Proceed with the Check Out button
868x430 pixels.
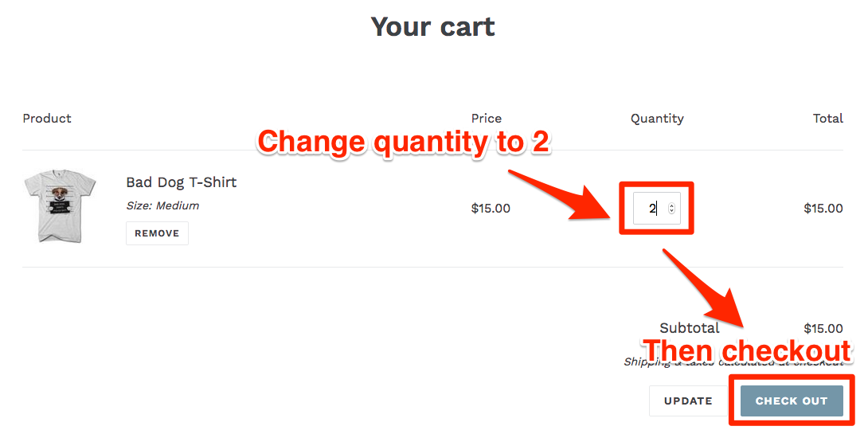point(792,401)
